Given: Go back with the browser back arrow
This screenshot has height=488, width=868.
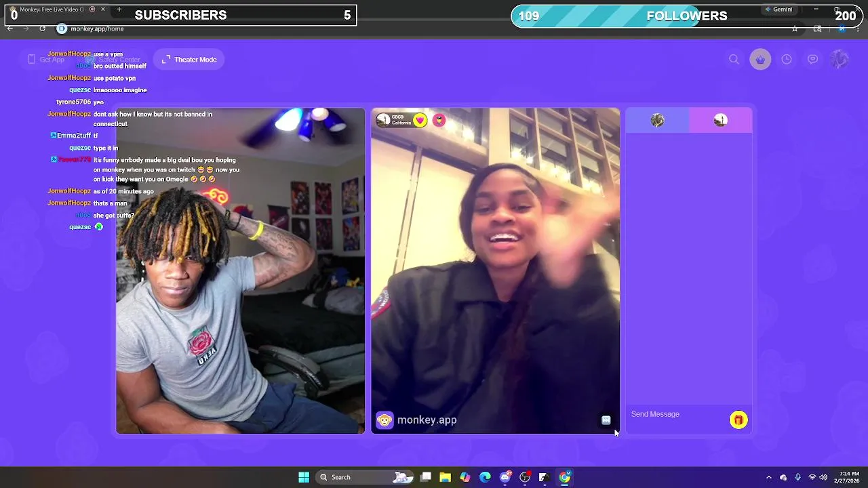Looking at the screenshot, I should (10, 28).
